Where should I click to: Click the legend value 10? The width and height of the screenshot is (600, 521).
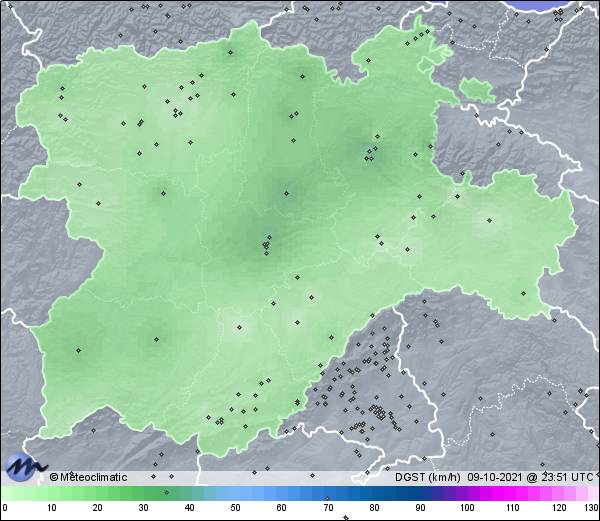(52, 508)
